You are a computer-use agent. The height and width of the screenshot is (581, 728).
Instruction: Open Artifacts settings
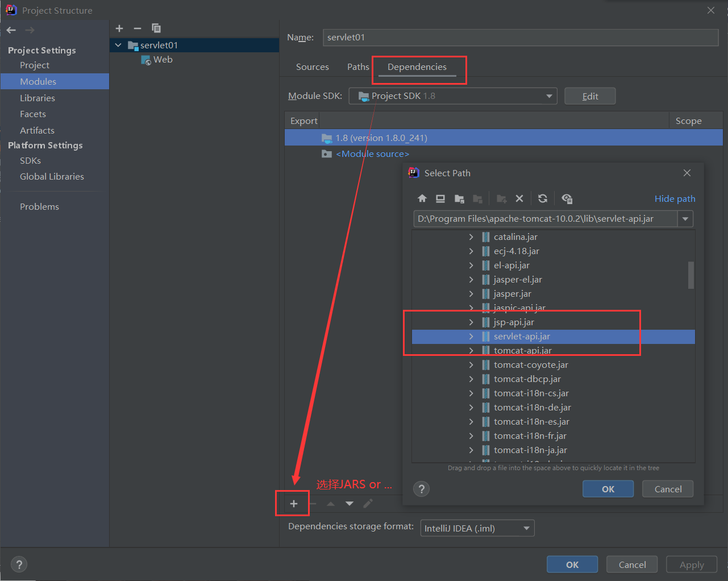click(37, 130)
